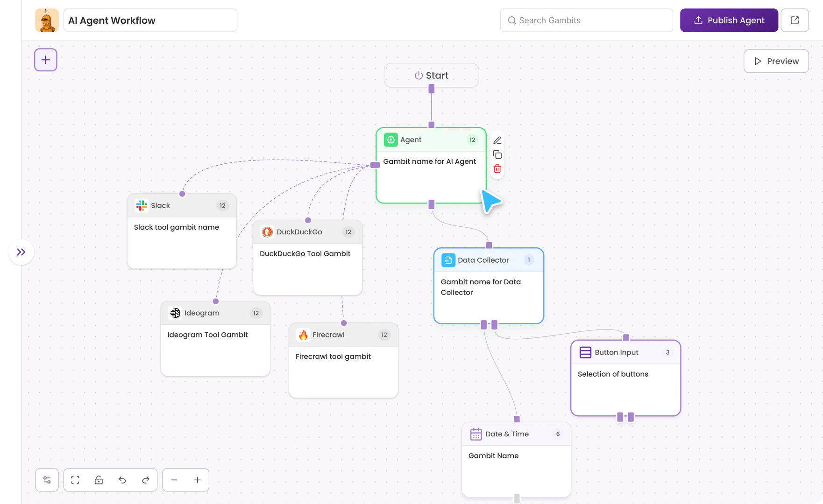823x504 pixels.
Task: Click the robot avatar next to the workflow title
Action: (47, 20)
